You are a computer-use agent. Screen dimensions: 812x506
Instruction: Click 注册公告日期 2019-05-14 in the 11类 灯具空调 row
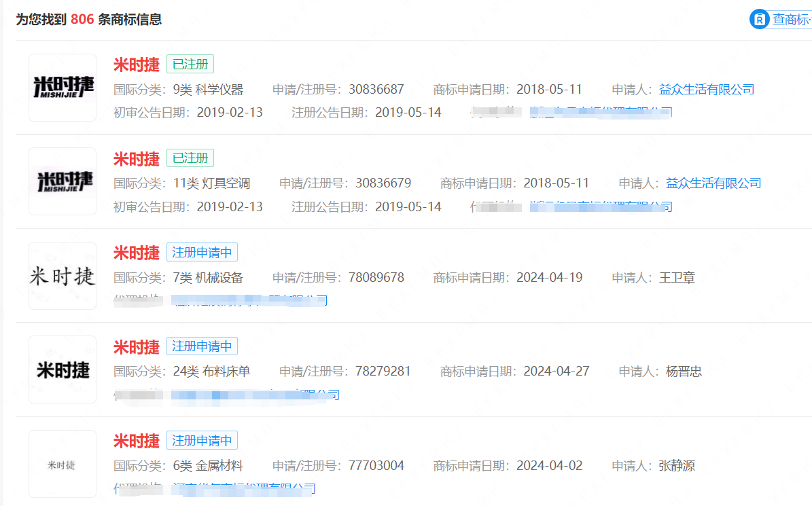click(408, 207)
